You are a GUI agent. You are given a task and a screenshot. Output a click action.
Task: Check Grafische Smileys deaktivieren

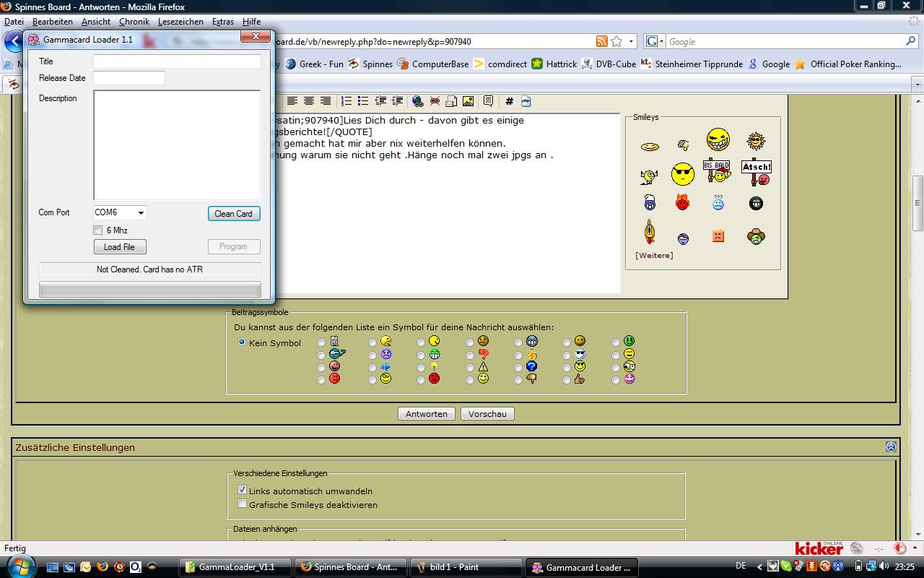click(243, 504)
